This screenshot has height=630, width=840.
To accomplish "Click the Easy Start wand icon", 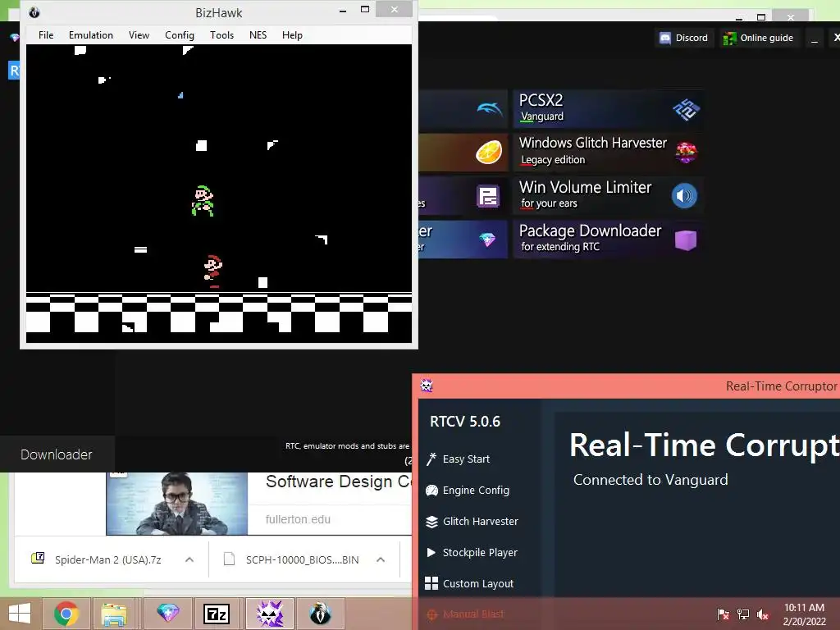I will (x=431, y=459).
